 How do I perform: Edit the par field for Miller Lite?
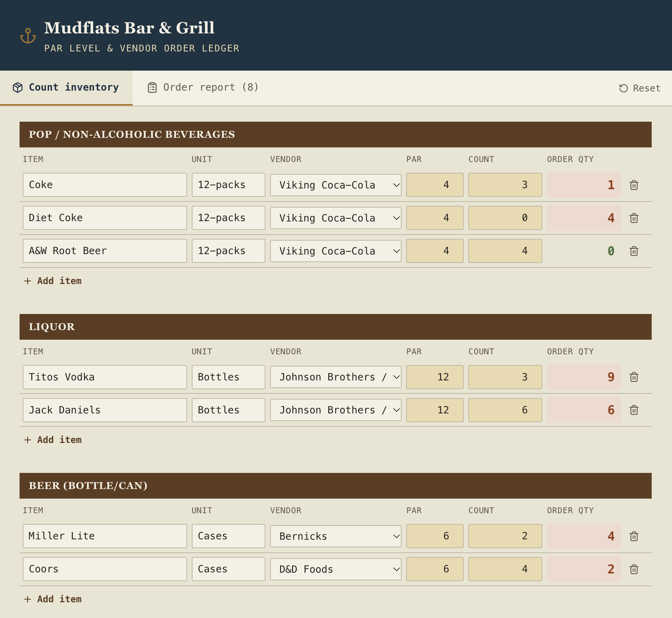click(x=435, y=536)
